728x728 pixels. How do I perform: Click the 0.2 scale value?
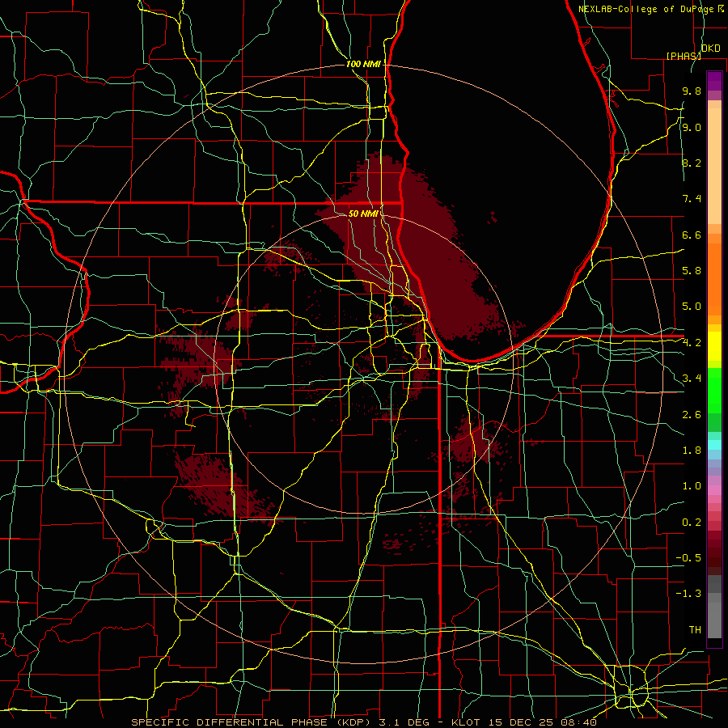point(692,523)
